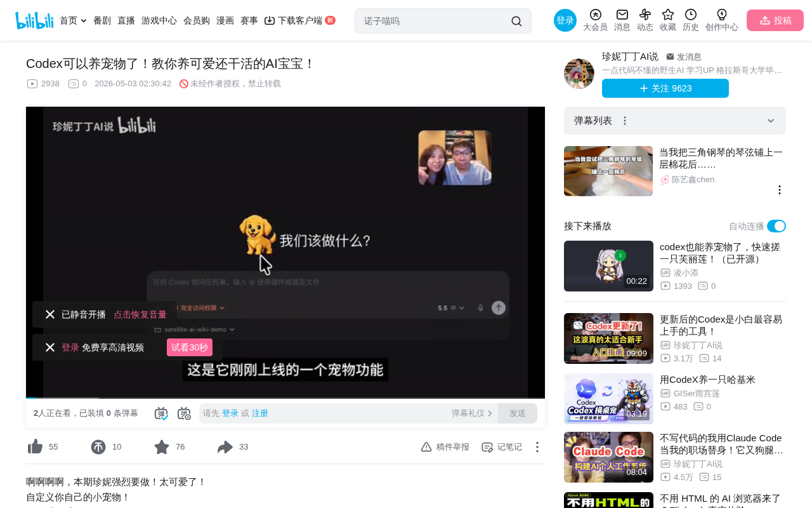Favorite the video with star icon

[162, 447]
